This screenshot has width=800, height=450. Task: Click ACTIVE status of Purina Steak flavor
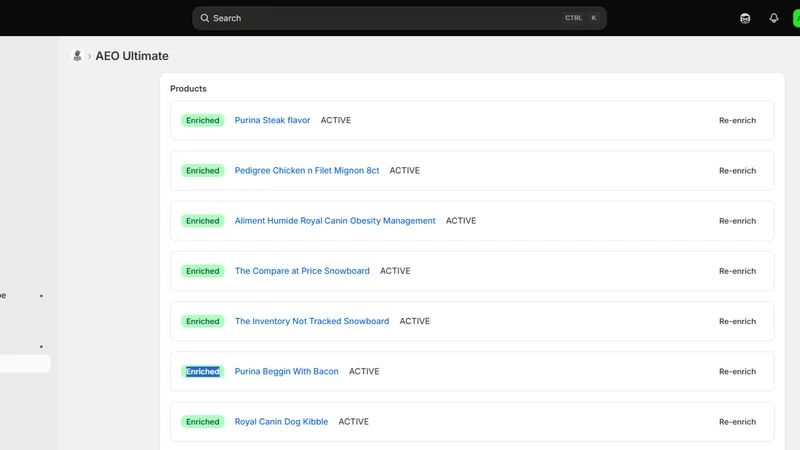pos(336,120)
